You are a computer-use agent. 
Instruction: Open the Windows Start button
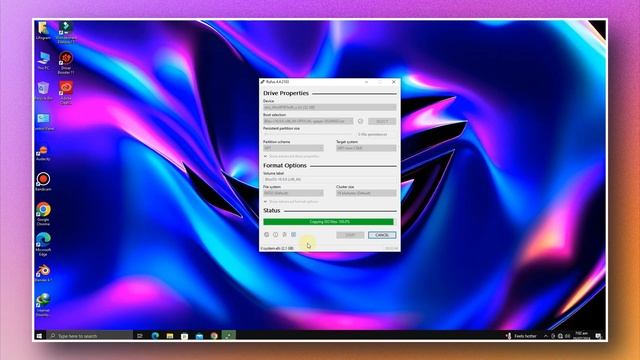point(39,336)
